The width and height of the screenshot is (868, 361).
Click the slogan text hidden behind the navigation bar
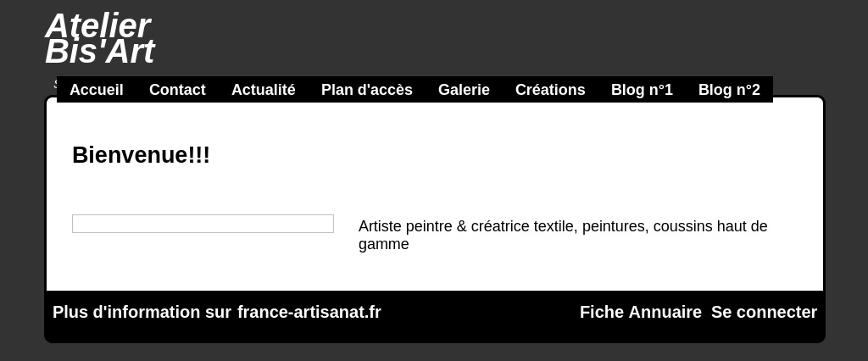click(x=55, y=84)
